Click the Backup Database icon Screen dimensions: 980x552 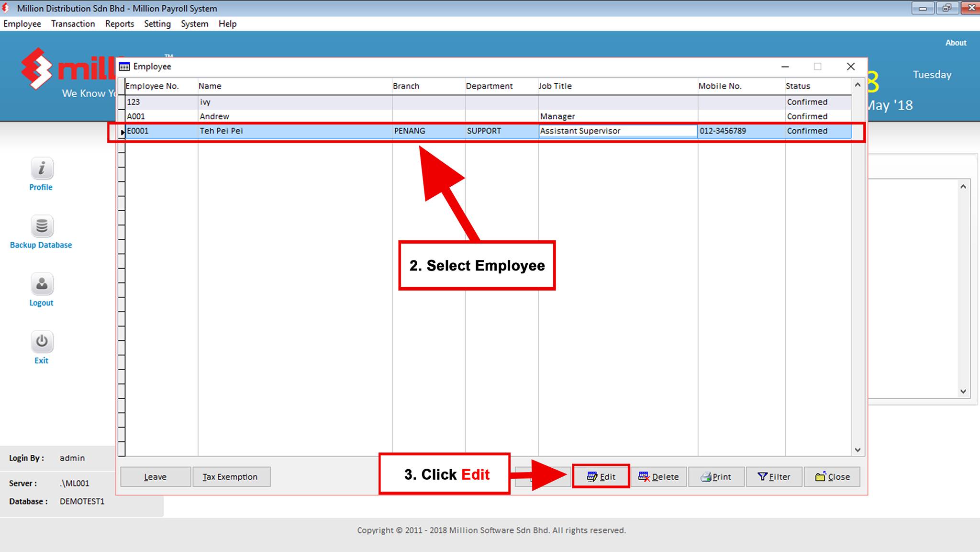pos(42,226)
